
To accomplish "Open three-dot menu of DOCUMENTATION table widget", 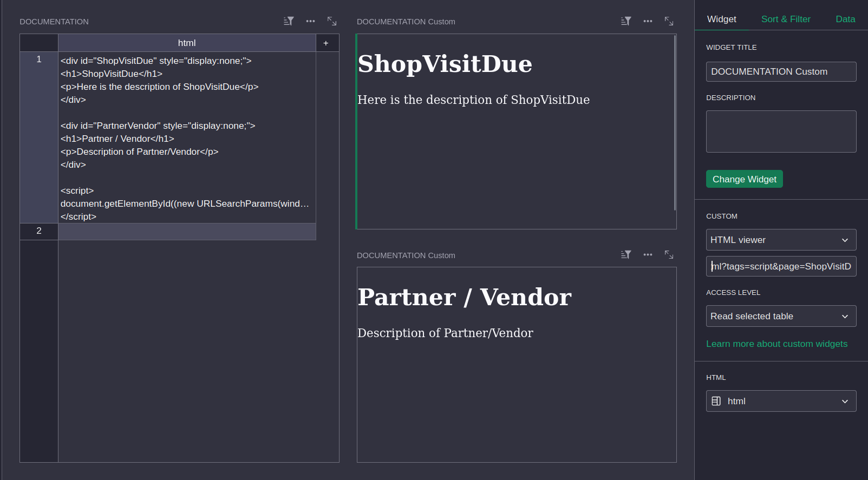I will point(310,21).
